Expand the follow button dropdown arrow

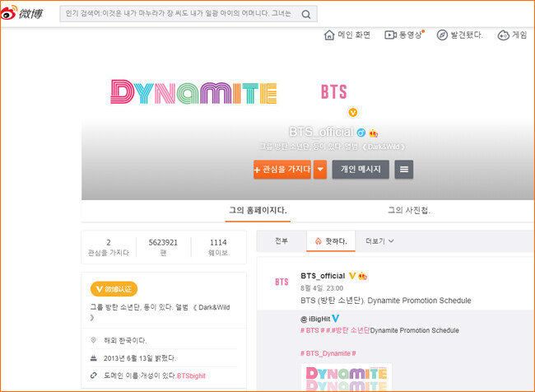click(x=320, y=170)
